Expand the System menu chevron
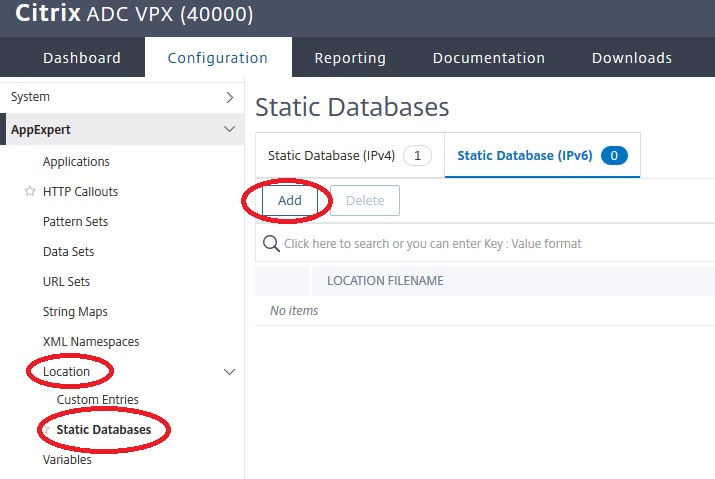The height and width of the screenshot is (479, 715). tap(230, 97)
